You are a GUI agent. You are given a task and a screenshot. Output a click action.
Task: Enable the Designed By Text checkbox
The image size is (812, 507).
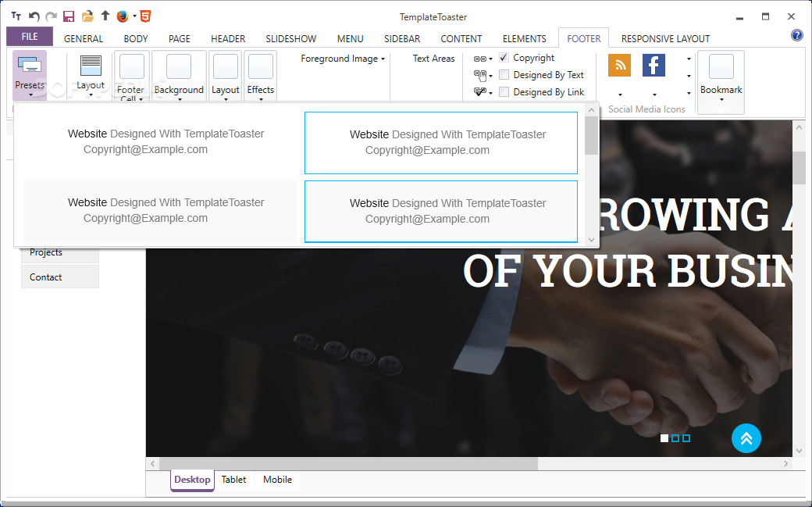[x=504, y=75]
